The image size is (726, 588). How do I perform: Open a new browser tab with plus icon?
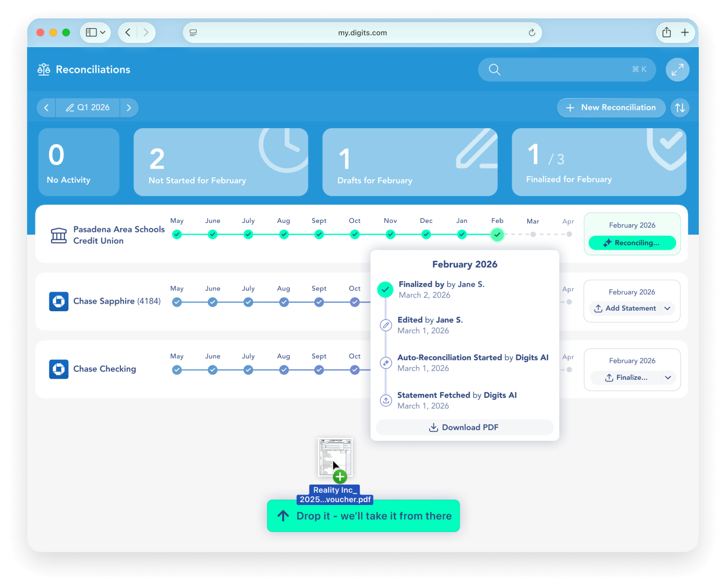click(x=685, y=33)
